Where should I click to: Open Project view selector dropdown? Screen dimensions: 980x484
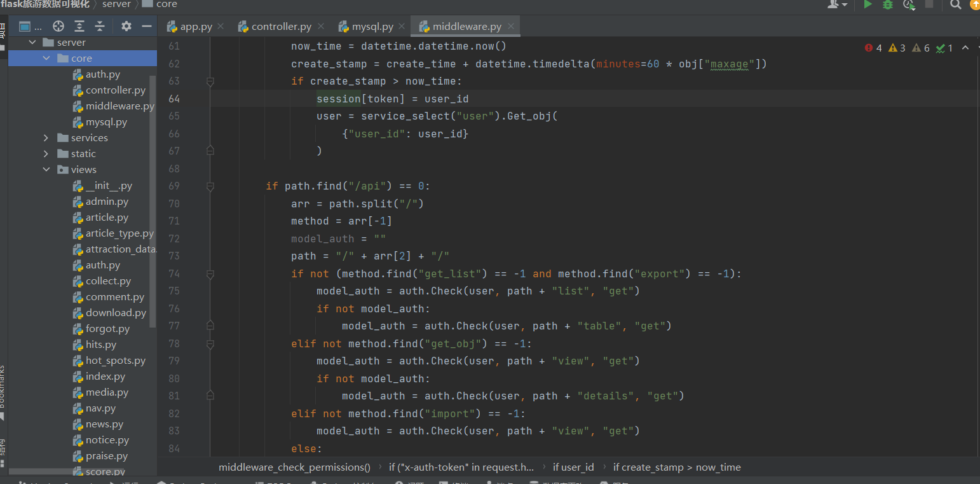(x=31, y=26)
